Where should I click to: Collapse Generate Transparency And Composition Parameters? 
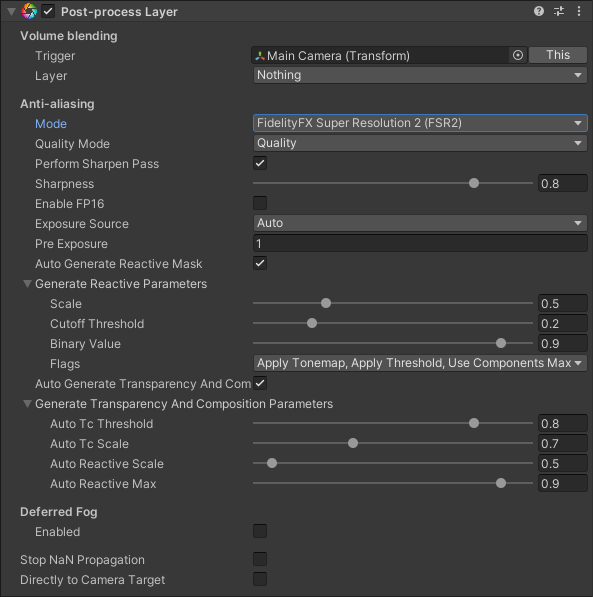point(27,404)
